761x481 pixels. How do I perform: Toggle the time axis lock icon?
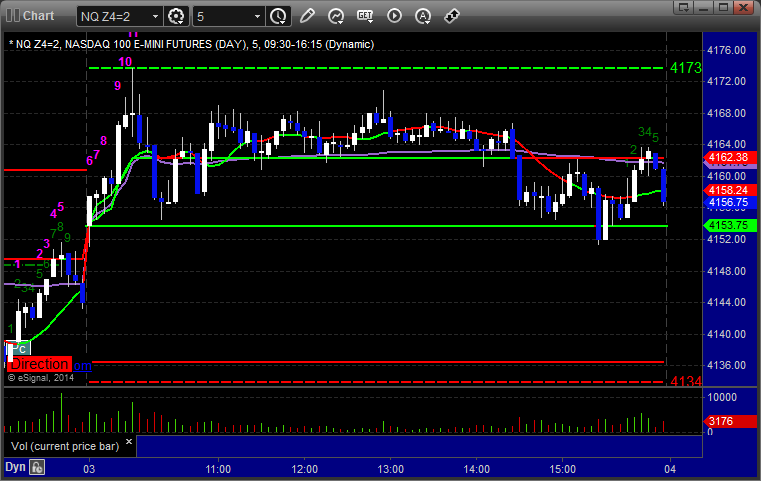tap(37, 467)
